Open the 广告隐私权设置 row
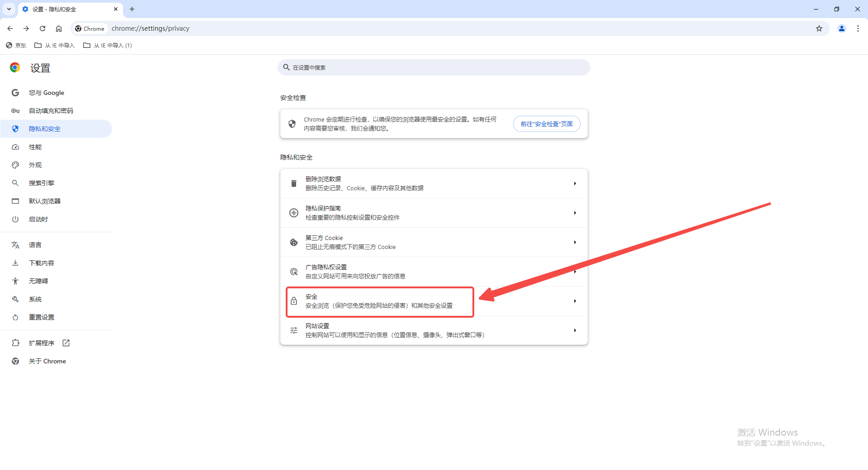The image size is (868, 470). (434, 272)
